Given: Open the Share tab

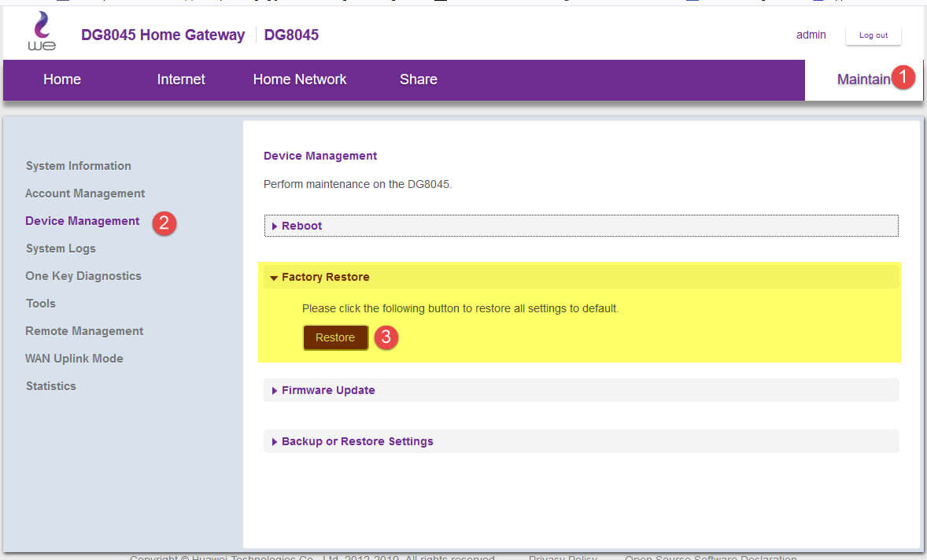Looking at the screenshot, I should point(419,79).
